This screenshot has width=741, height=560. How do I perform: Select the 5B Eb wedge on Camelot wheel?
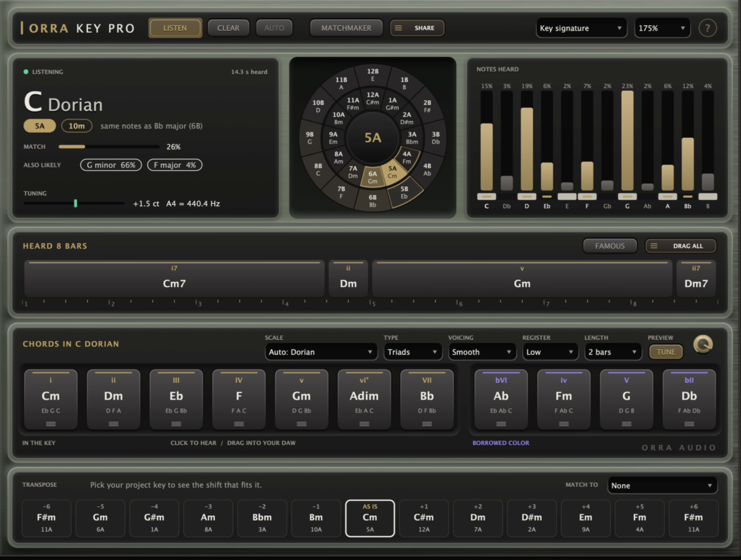coord(404,193)
